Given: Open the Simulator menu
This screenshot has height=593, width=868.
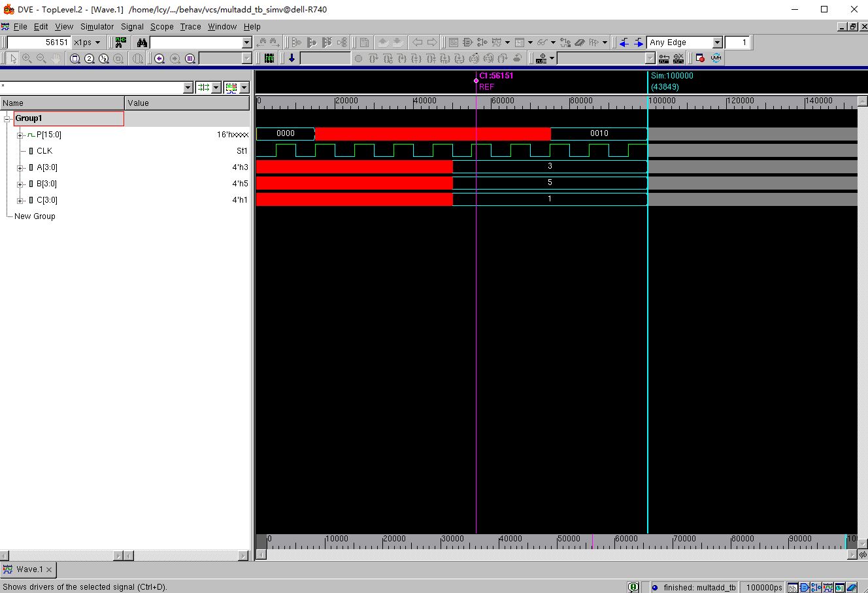Looking at the screenshot, I should click(97, 27).
